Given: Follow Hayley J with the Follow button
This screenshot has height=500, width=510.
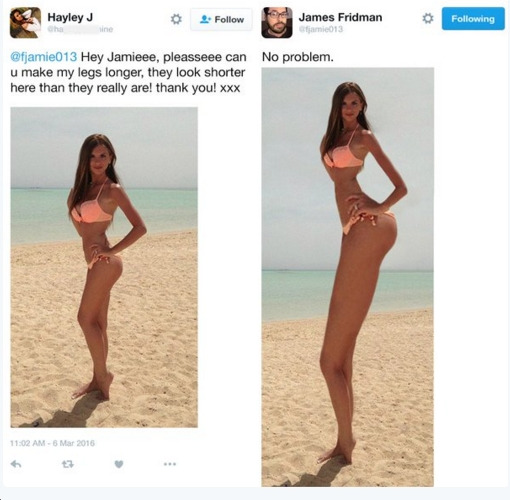Looking at the screenshot, I should (x=221, y=20).
